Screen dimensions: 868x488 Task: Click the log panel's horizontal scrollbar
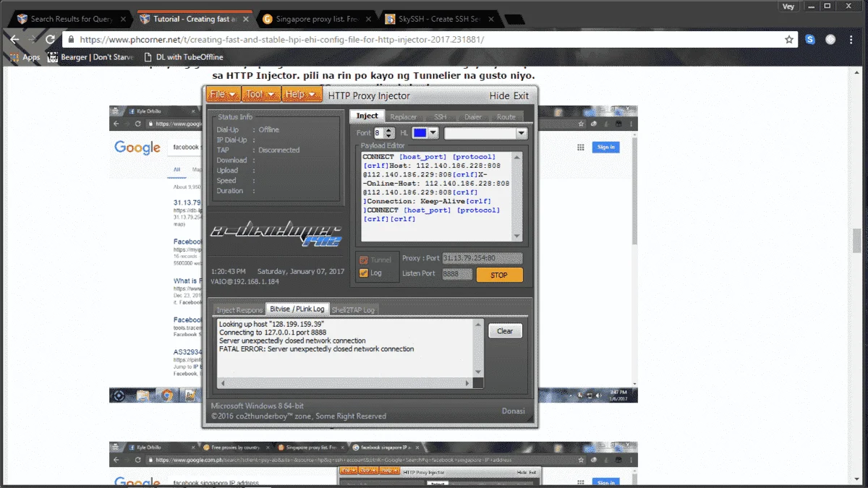click(x=346, y=382)
